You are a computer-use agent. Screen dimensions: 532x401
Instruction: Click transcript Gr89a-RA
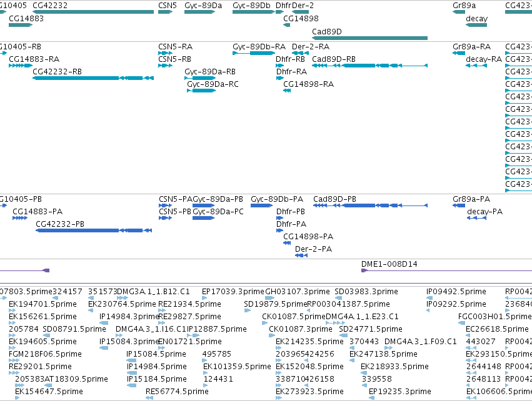[x=459, y=53]
